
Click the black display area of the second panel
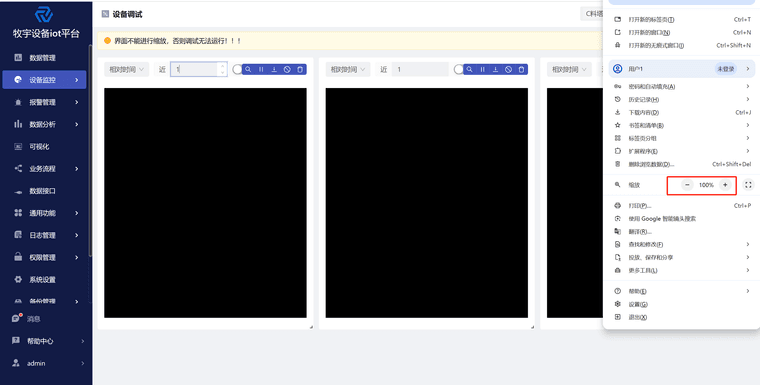(x=427, y=203)
